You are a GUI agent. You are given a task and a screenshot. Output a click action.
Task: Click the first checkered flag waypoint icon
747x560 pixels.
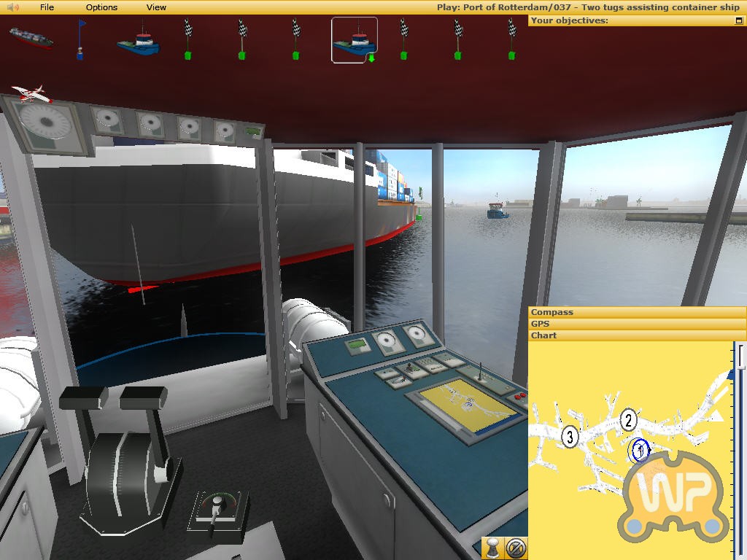click(187, 40)
